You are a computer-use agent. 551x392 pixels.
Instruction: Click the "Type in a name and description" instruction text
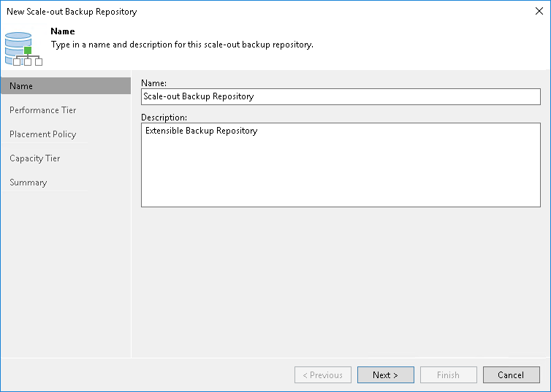coord(182,45)
